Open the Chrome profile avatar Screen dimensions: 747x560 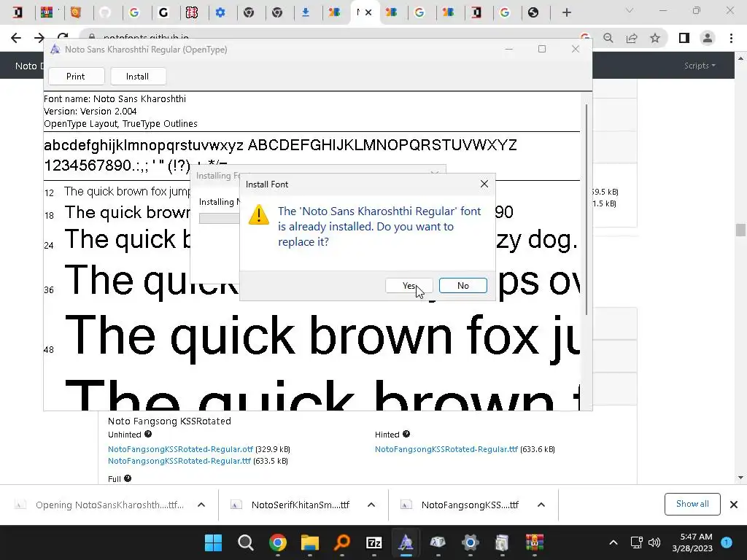click(708, 38)
